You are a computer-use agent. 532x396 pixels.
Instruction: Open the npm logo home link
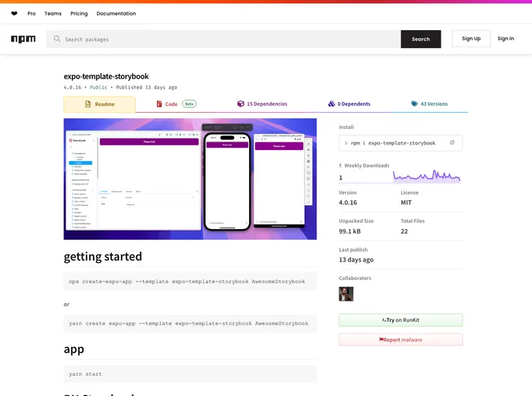(23, 39)
